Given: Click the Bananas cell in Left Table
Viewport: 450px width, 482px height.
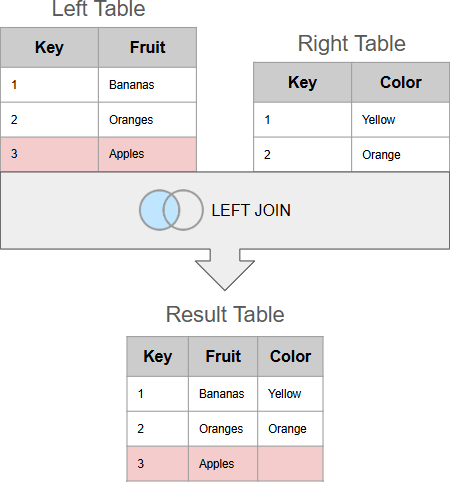Looking at the screenshot, I should (147, 85).
